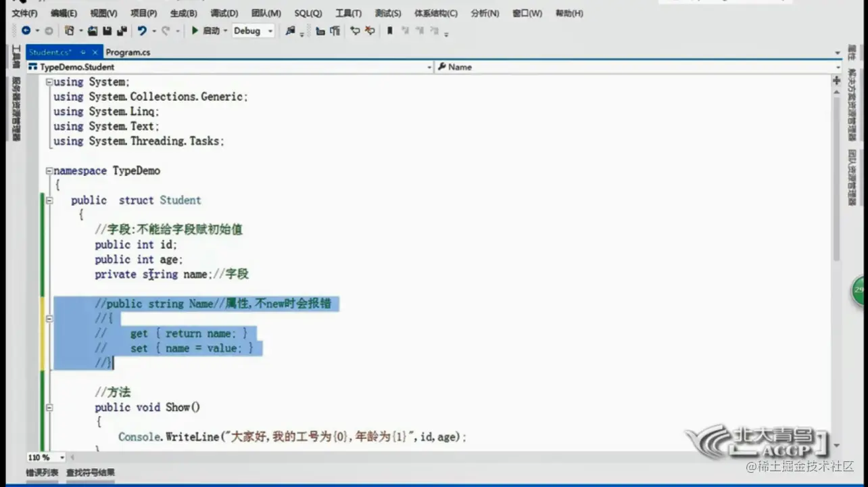Open the Back navigation history dropdown arrow
Image resolution: width=868 pixels, height=487 pixels.
coord(37,30)
